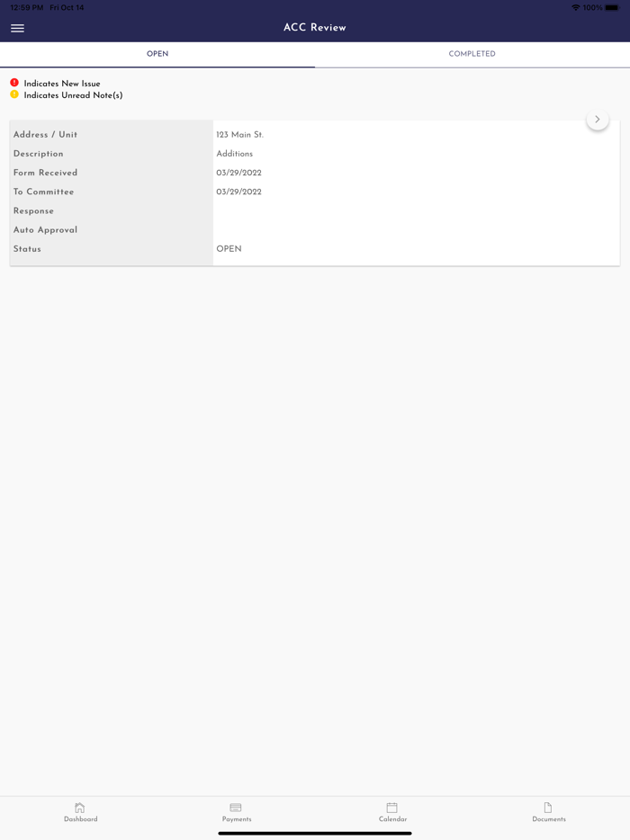The width and height of the screenshot is (630, 840).
Task: Switch to the COMPLETED tab
Action: point(472,54)
